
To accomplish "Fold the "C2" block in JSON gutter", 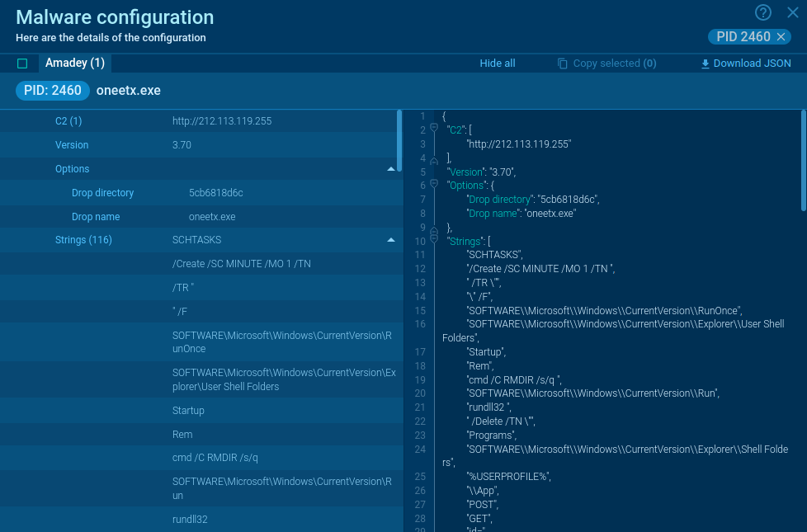I will tap(434, 129).
